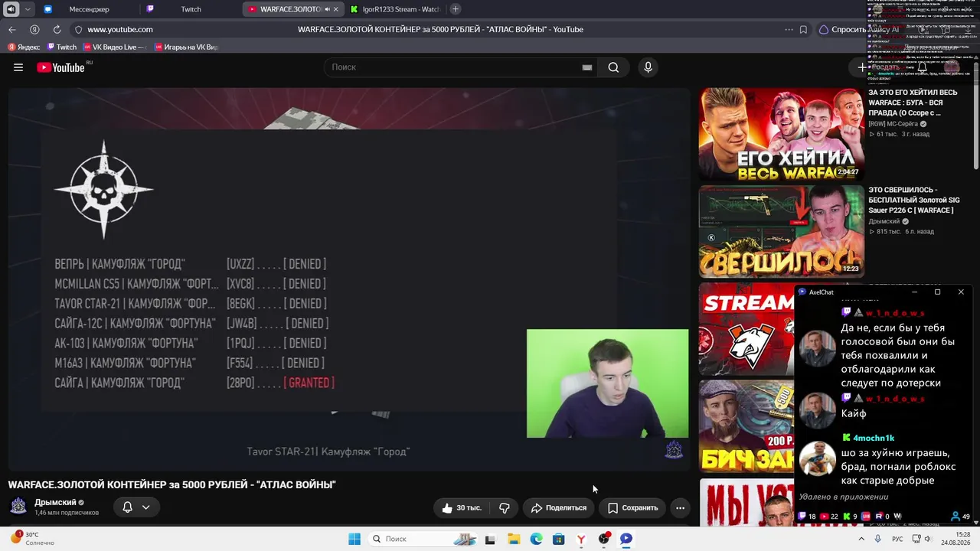Viewport: 980px width, 551px height.
Task: Mute the WARFACE tab audio
Action: 327,9
